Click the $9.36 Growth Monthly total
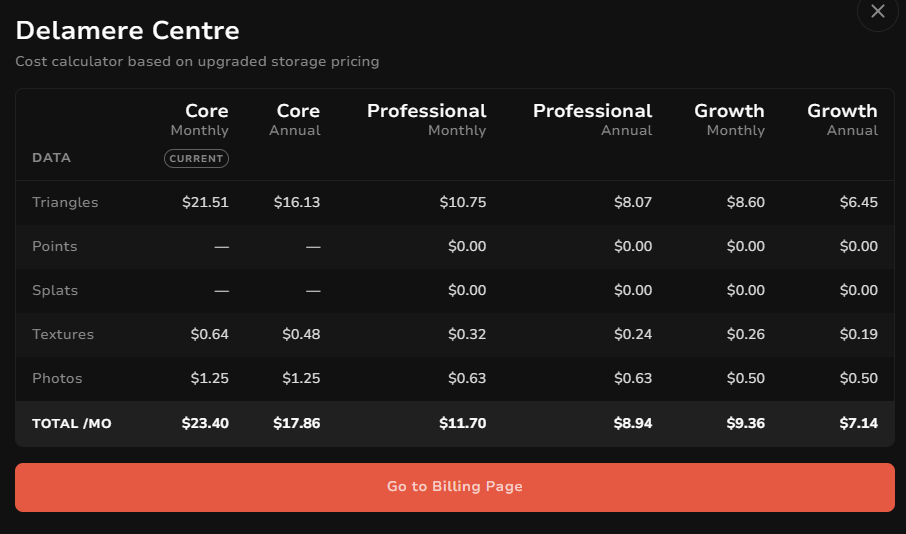This screenshot has height=534, width=906. [745, 423]
